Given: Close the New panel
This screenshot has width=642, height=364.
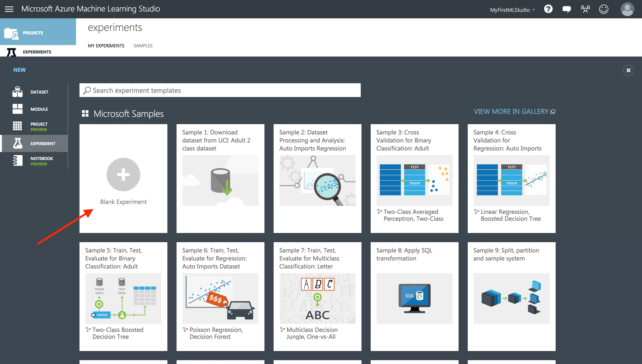Looking at the screenshot, I should [x=628, y=70].
